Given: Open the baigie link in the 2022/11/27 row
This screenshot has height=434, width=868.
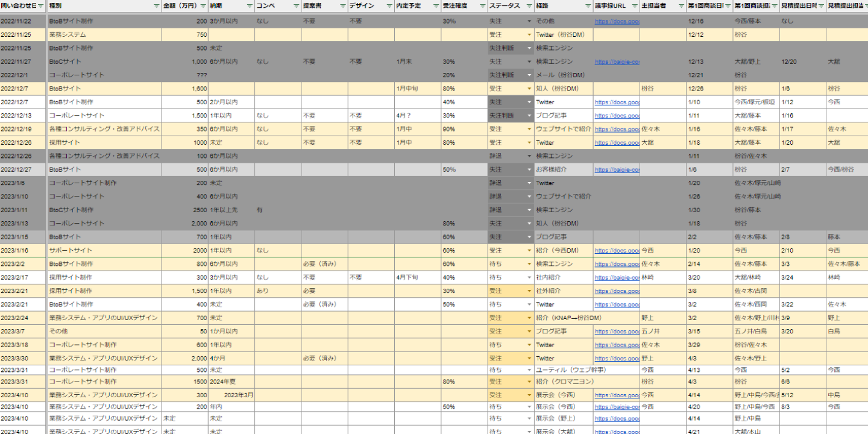Looking at the screenshot, I should tap(617, 61).
